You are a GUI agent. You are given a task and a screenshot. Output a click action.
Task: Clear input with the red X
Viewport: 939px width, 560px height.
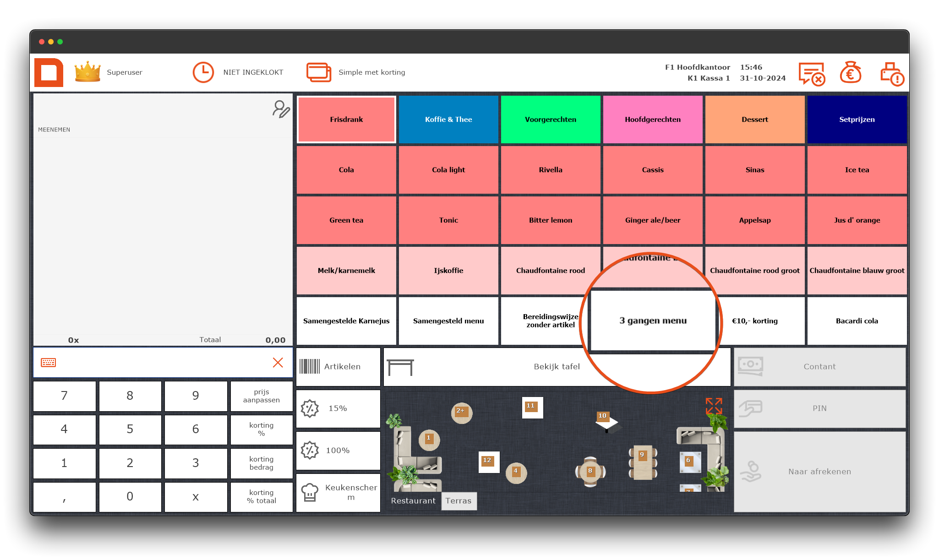point(278,363)
